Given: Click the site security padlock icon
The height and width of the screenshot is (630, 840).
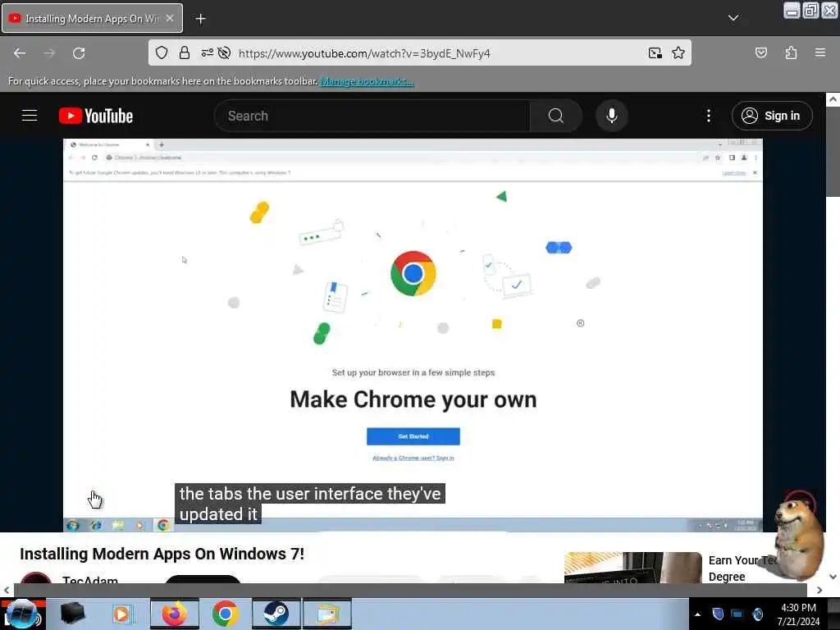Looking at the screenshot, I should pos(185,52).
